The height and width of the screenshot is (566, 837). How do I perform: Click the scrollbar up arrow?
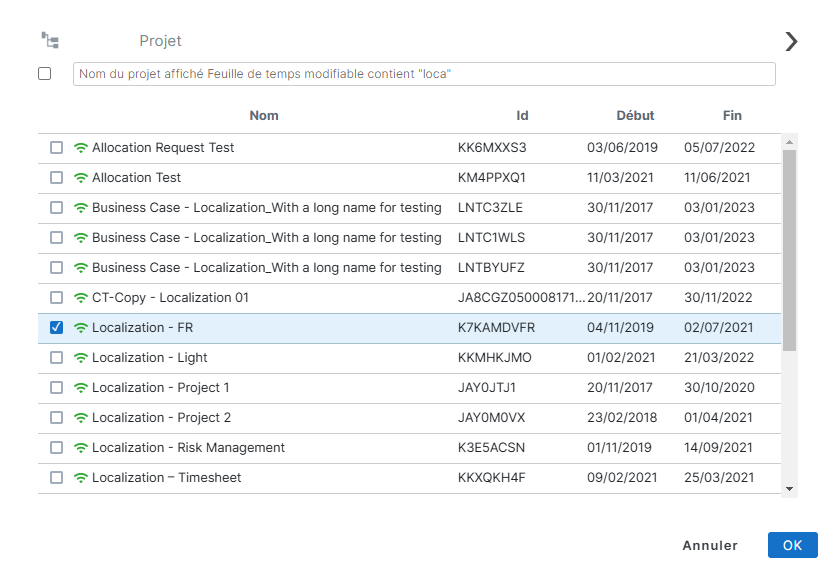(790, 141)
